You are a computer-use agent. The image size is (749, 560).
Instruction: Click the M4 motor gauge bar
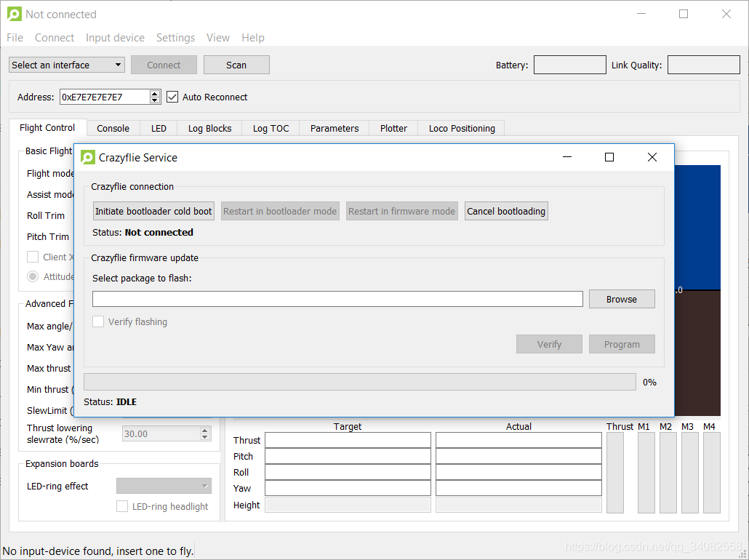pyautogui.click(x=712, y=473)
